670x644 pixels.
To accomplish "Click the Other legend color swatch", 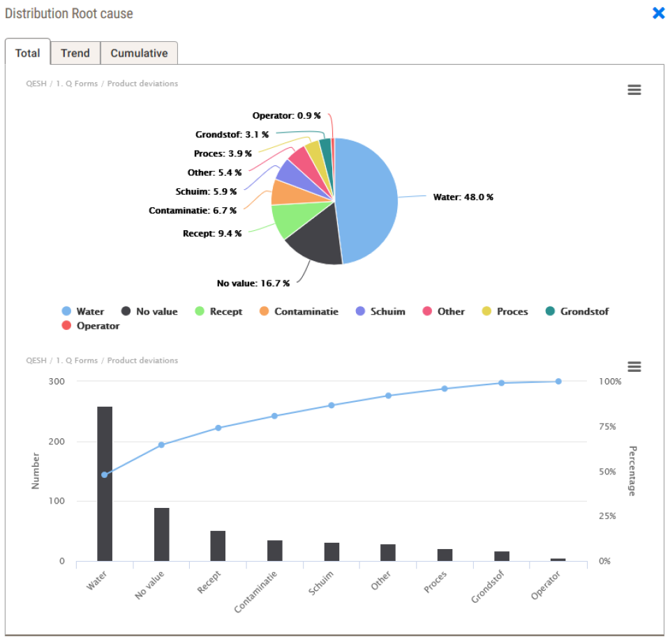I will tap(426, 311).
